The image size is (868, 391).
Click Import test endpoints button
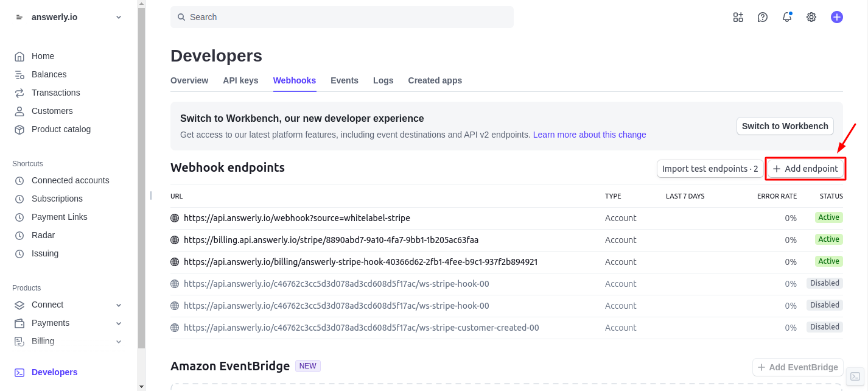coord(710,169)
